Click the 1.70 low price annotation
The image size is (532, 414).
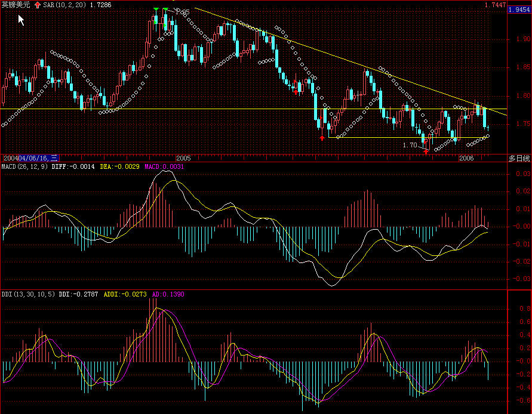pyautogui.click(x=410, y=145)
